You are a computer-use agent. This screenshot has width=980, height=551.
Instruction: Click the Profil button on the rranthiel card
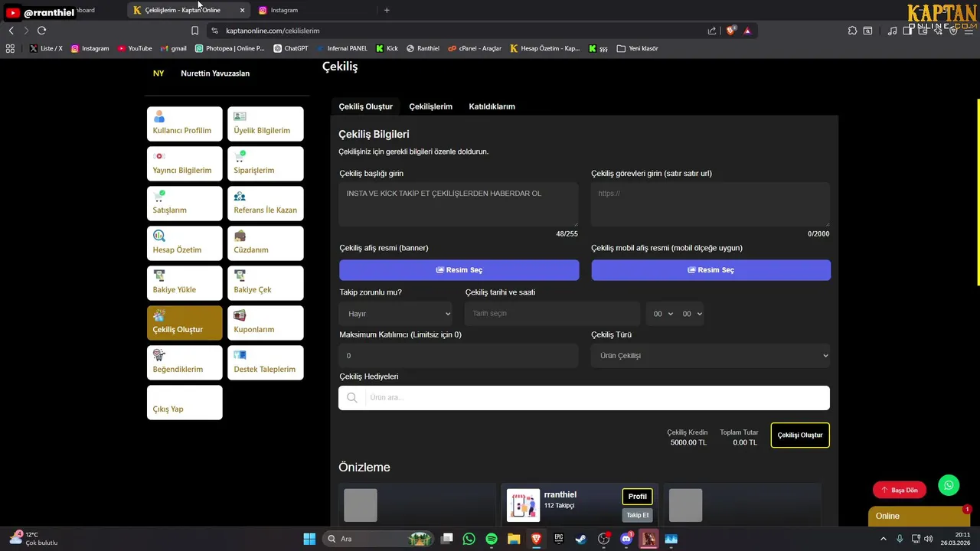coord(638,497)
